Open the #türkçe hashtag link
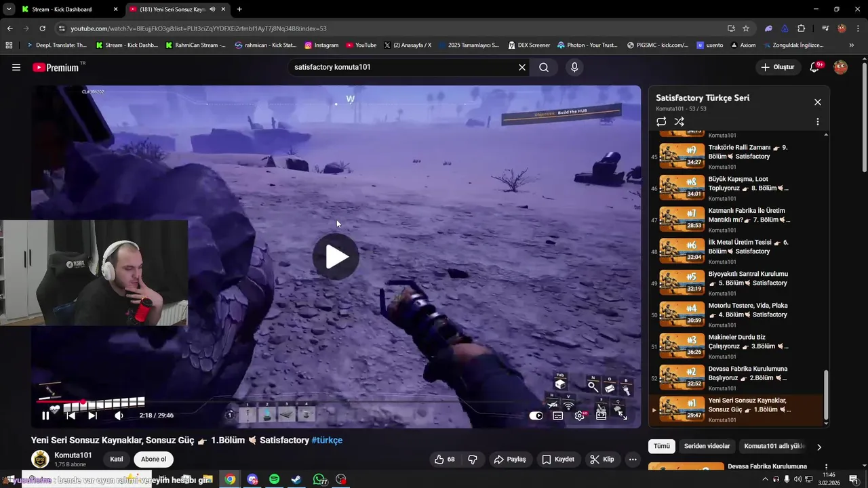This screenshot has height=488, width=868. [327, 440]
